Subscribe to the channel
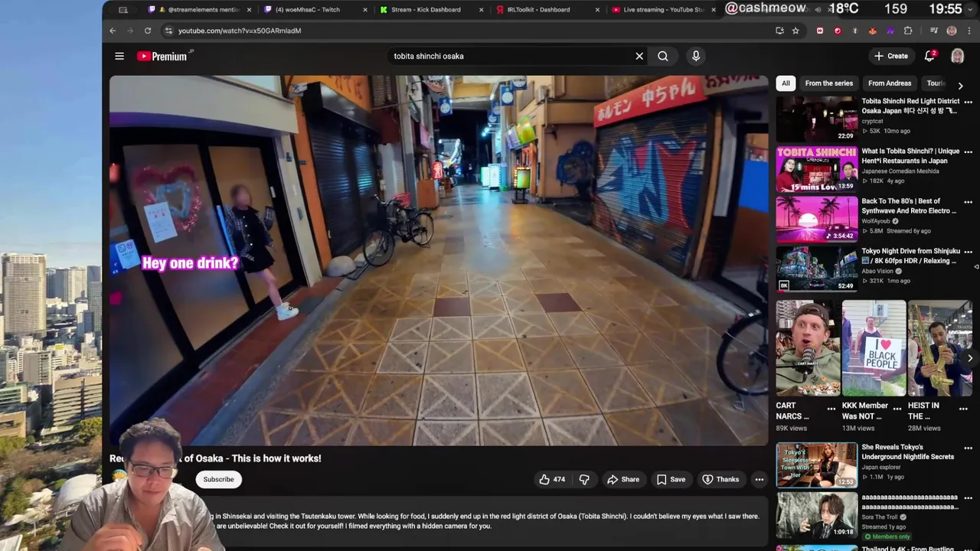 (218, 479)
